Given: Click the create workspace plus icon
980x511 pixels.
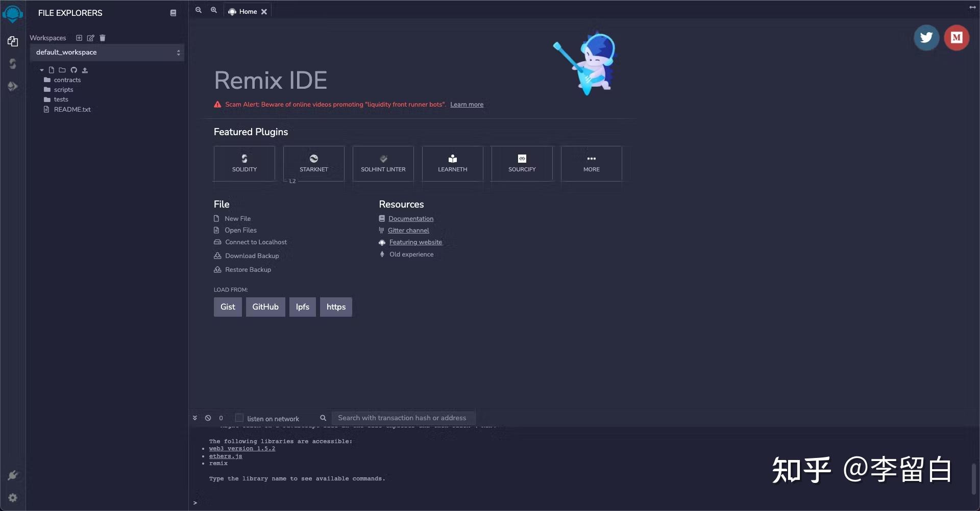Looking at the screenshot, I should [79, 38].
